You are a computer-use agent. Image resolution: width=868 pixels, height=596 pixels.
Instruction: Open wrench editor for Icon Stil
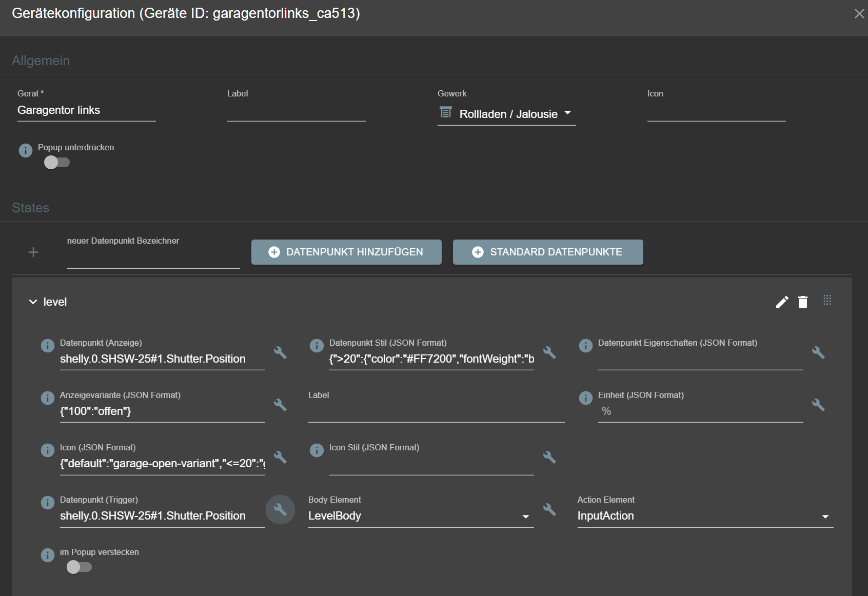(x=549, y=457)
